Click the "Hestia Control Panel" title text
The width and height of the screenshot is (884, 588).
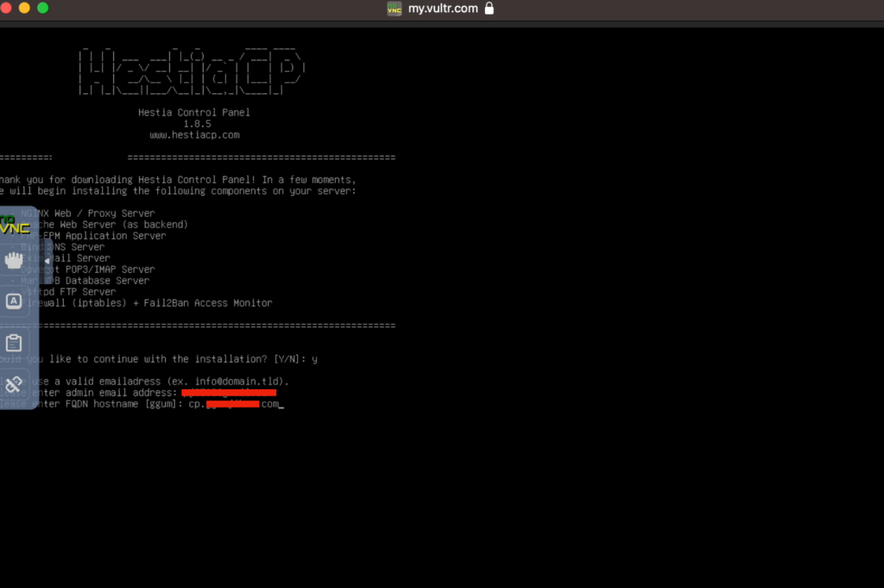pos(194,113)
